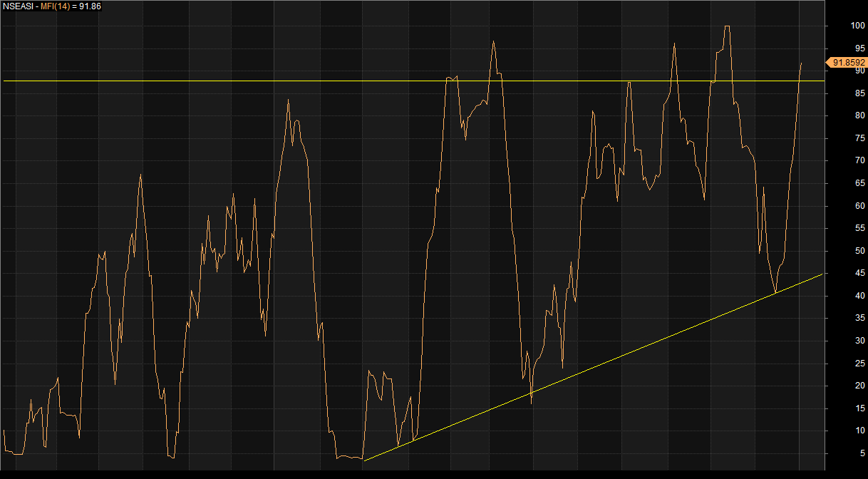Click the first MFI data point at far left
The height and width of the screenshot is (479, 868).
click(4, 430)
